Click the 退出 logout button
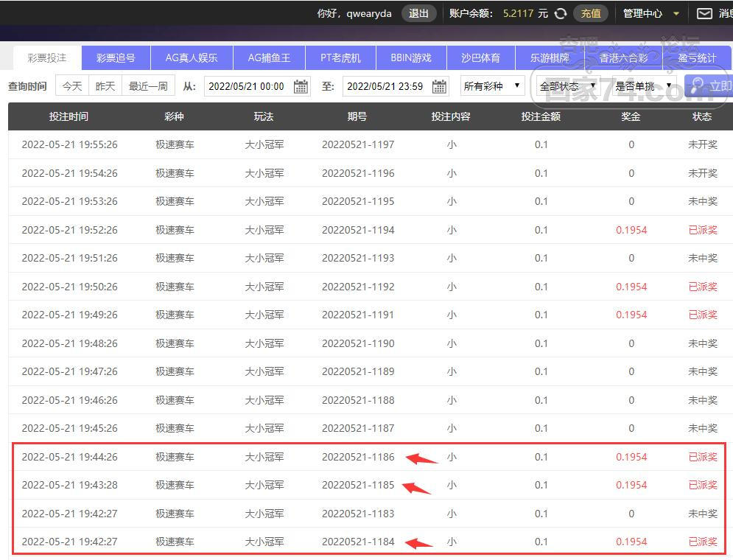733x560 pixels. tap(418, 13)
